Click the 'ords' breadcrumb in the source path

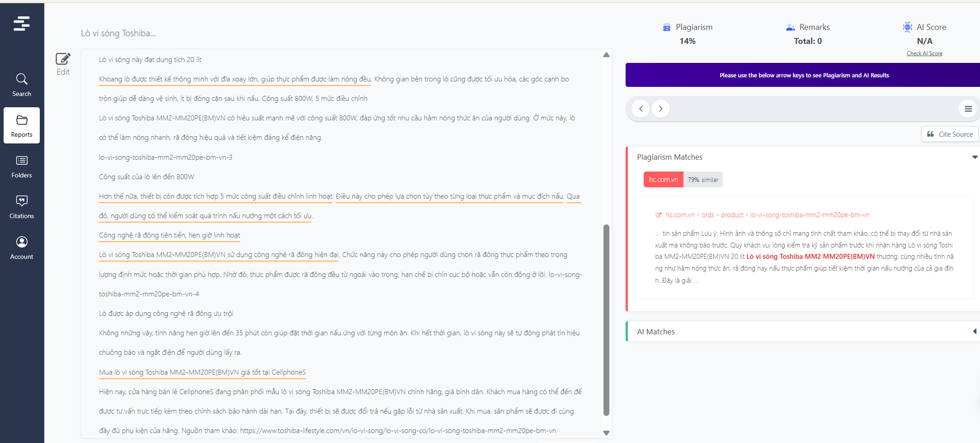(x=708, y=215)
